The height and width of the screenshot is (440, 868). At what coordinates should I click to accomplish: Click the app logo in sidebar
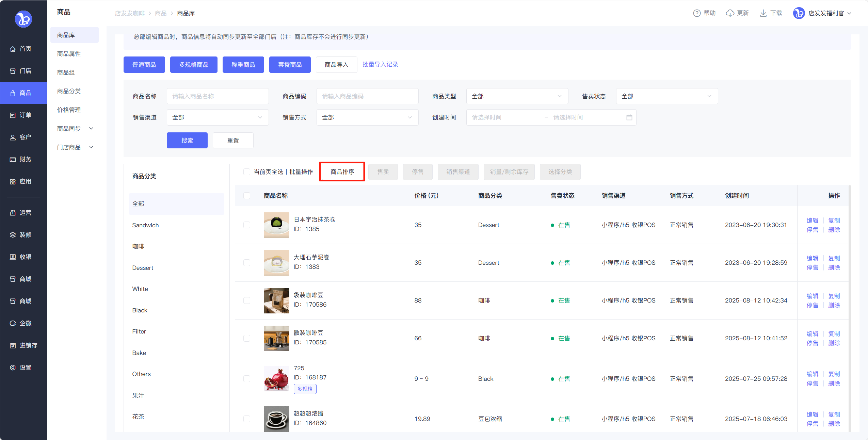pyautogui.click(x=23, y=19)
